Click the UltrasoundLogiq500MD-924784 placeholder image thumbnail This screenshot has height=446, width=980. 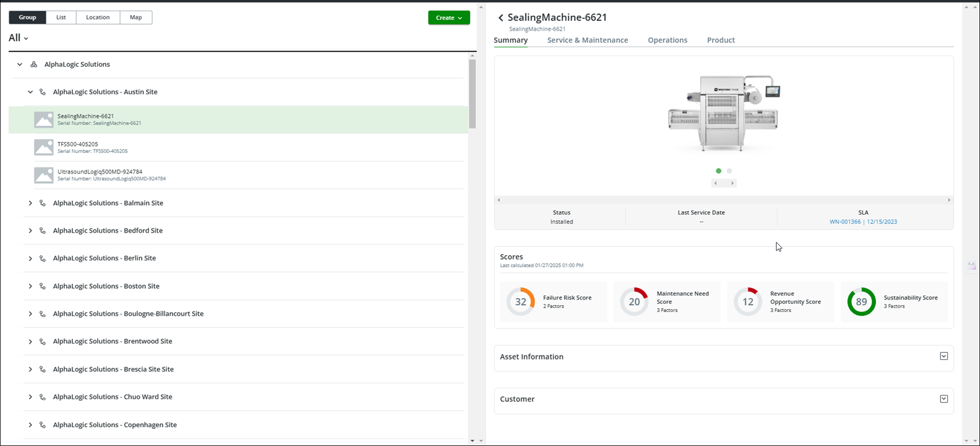43,175
